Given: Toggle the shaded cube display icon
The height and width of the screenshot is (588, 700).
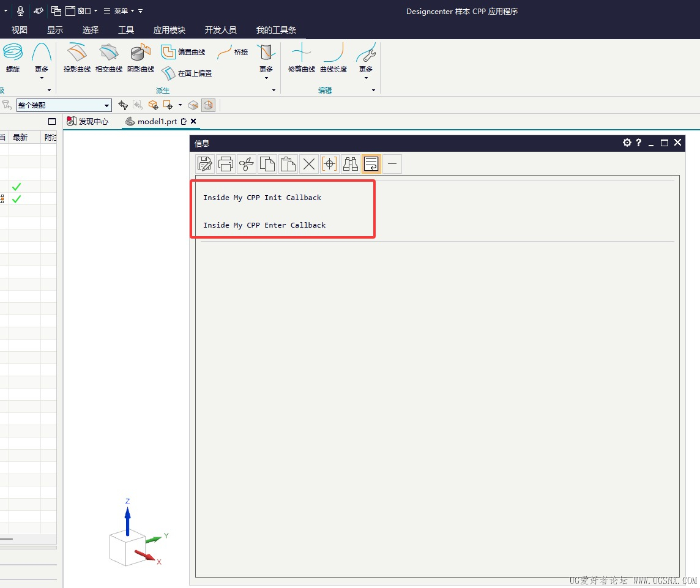Looking at the screenshot, I should pos(193,105).
